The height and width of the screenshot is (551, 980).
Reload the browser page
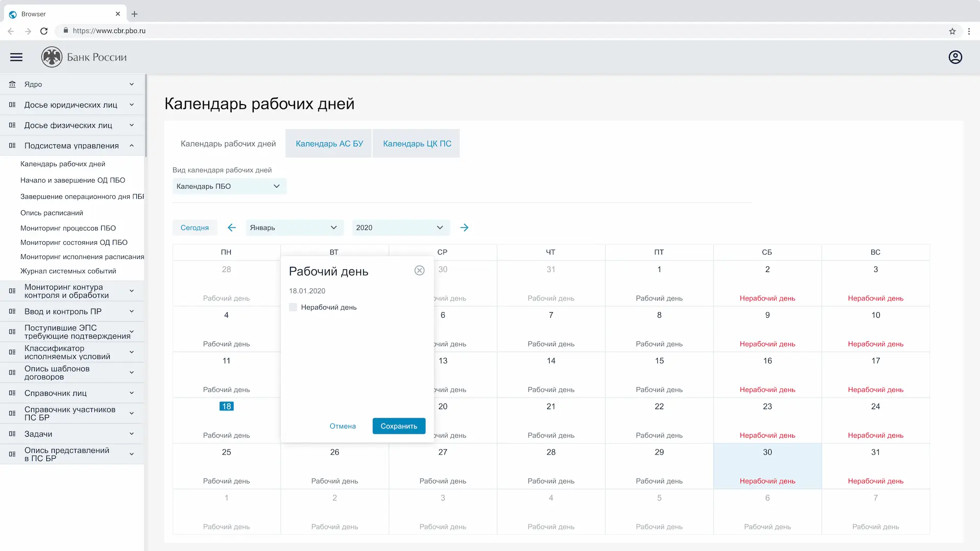click(x=44, y=31)
